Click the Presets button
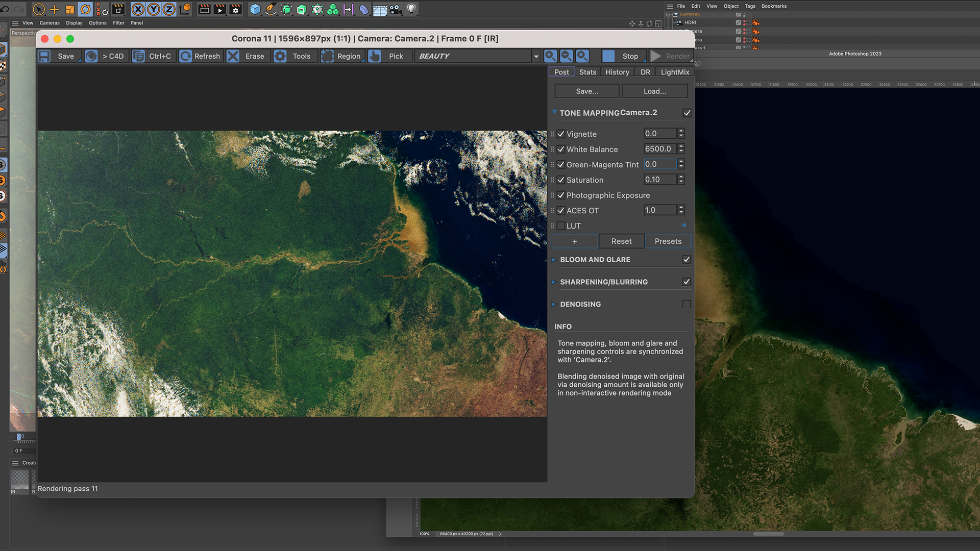This screenshot has width=980, height=551. point(668,241)
